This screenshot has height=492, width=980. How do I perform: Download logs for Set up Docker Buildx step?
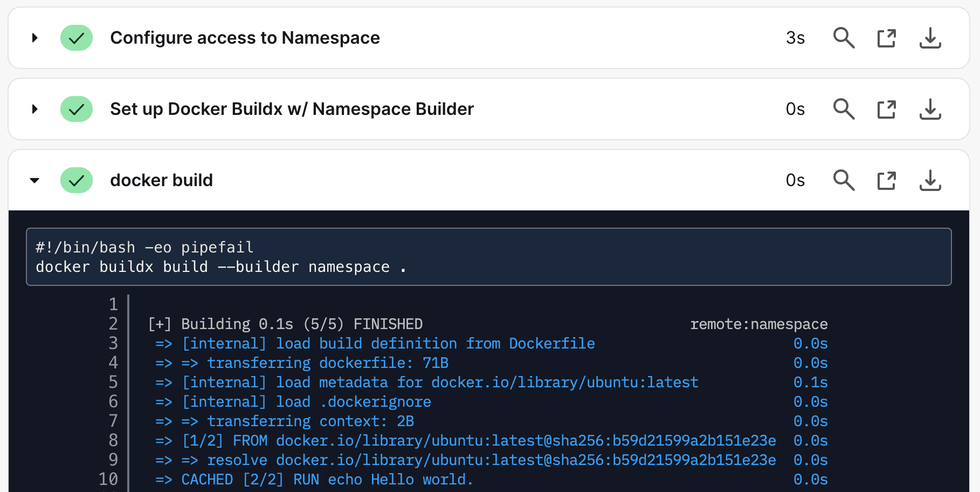pyautogui.click(x=930, y=109)
